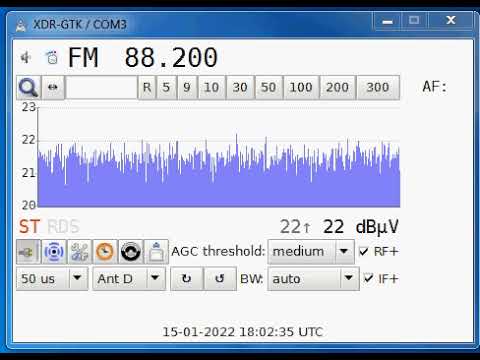Select the 10 step button
This screenshot has width=480, height=360.
pyautogui.click(x=212, y=87)
